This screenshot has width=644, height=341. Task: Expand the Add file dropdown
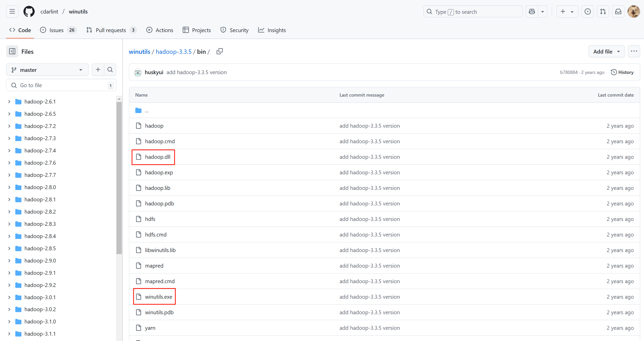[606, 51]
